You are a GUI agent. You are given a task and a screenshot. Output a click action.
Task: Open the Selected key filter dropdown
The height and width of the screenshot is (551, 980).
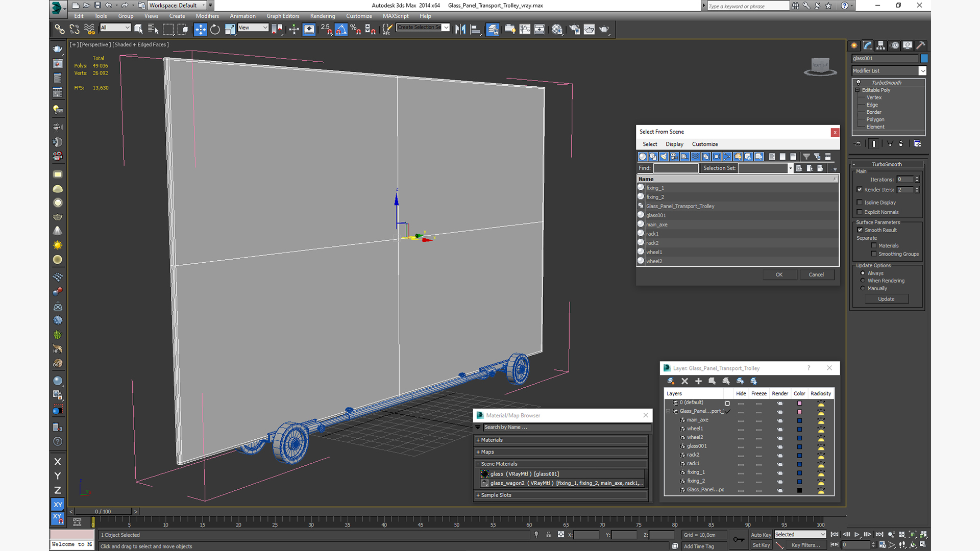800,535
